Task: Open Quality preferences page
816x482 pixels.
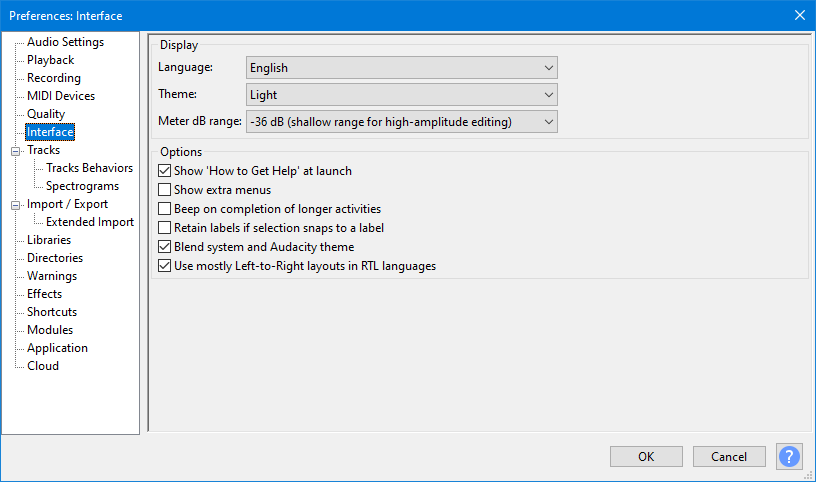Action: pos(46,113)
